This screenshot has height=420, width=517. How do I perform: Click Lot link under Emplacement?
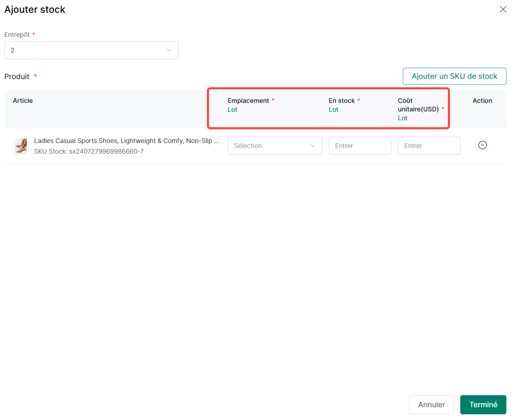tap(232, 110)
